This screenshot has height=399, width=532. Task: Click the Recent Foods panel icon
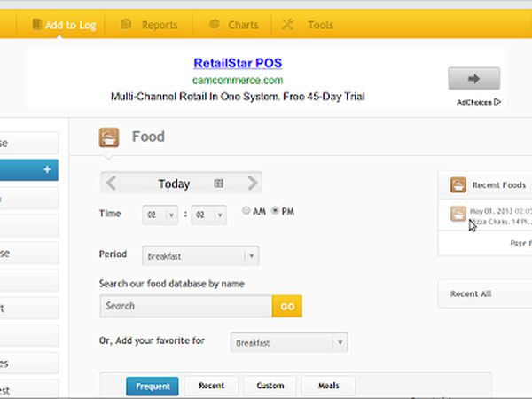458,185
